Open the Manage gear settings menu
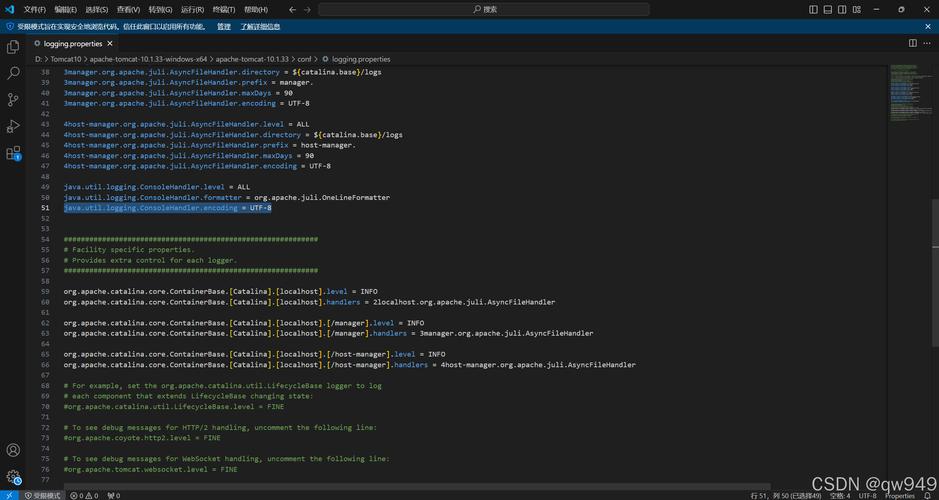Screen dimensions: 939x500 pyautogui.click(x=13, y=477)
